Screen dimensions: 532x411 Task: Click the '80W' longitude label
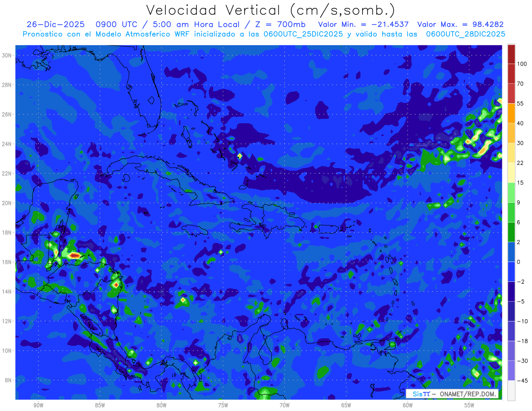point(161,405)
